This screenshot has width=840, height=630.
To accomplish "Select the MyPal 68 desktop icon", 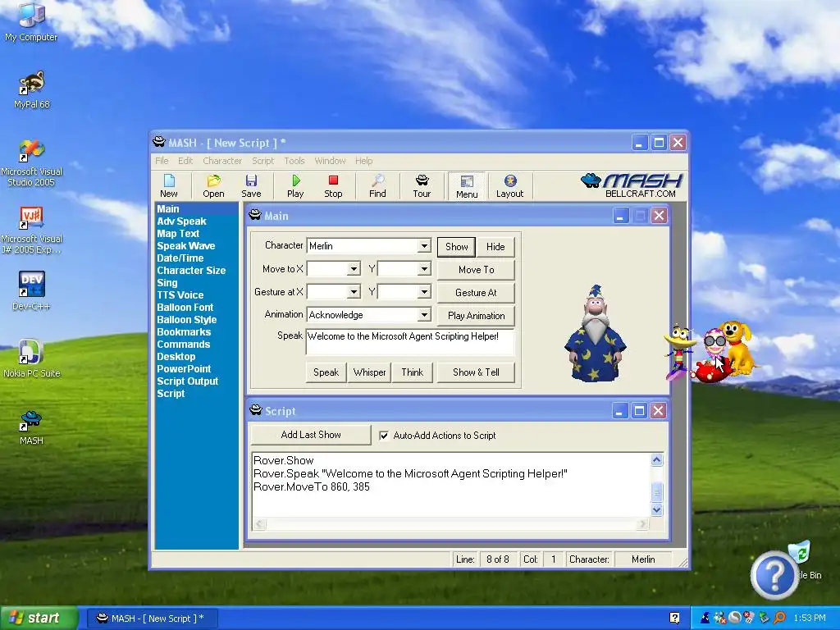I will coord(32,89).
